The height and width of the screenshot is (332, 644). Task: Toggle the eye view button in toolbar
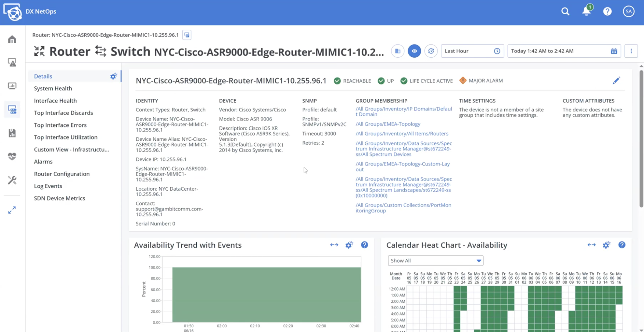click(414, 51)
